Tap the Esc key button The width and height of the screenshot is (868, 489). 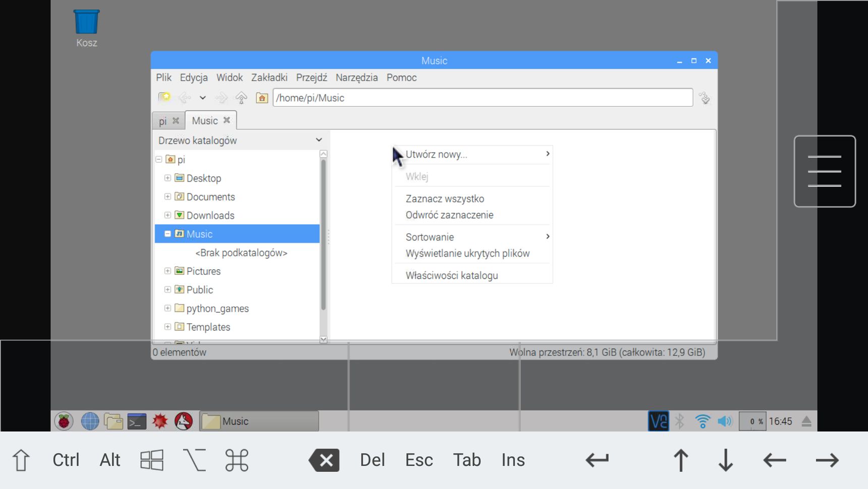click(419, 460)
